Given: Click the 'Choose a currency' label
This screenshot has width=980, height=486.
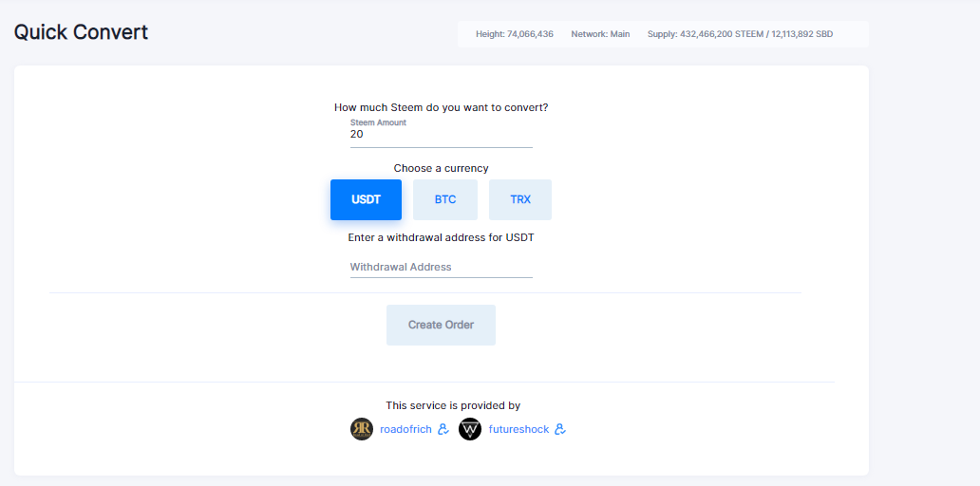Looking at the screenshot, I should (x=442, y=168).
